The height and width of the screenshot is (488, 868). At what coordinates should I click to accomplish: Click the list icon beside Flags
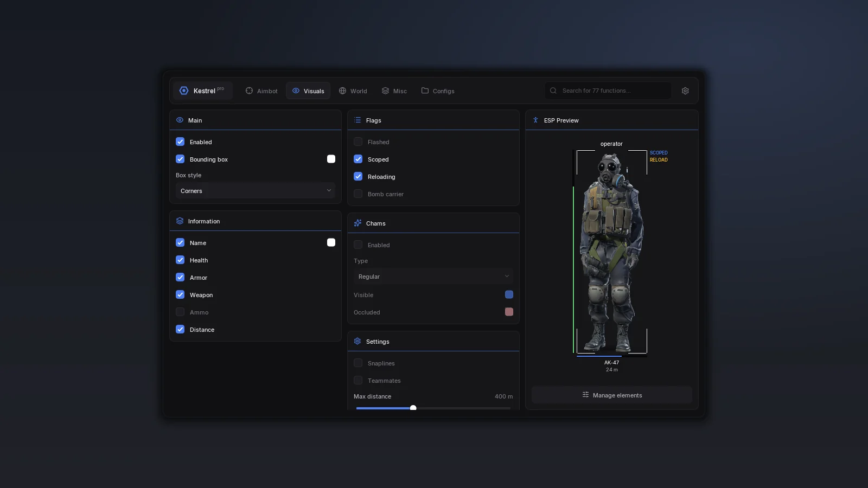point(358,120)
